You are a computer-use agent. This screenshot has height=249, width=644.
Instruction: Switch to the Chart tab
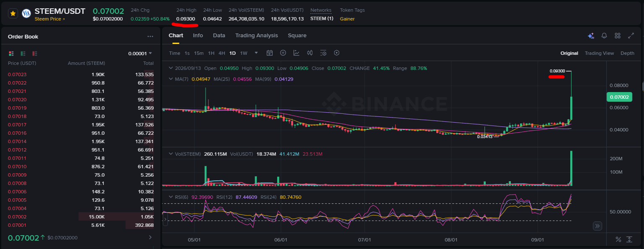(x=176, y=36)
